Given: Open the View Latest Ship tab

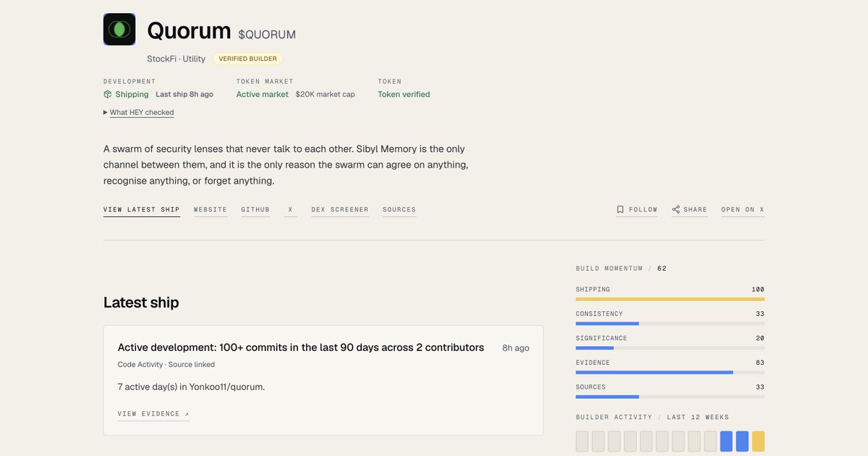Looking at the screenshot, I should click(x=142, y=210).
